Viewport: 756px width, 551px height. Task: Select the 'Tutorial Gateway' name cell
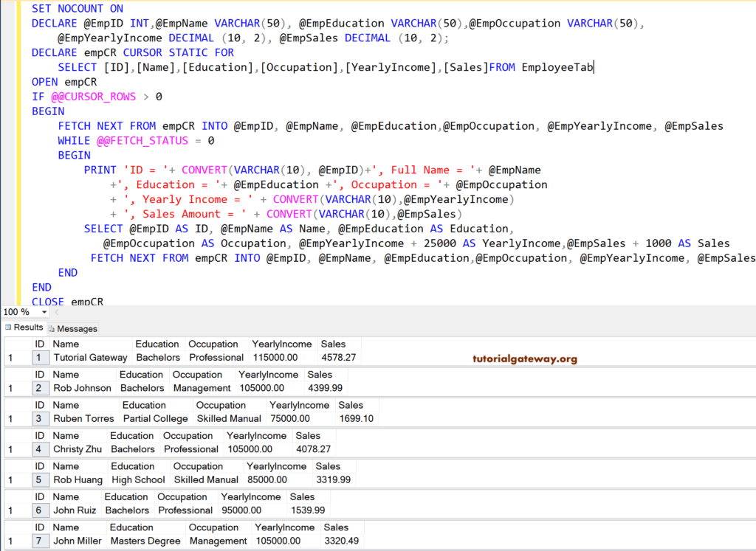[91, 358]
